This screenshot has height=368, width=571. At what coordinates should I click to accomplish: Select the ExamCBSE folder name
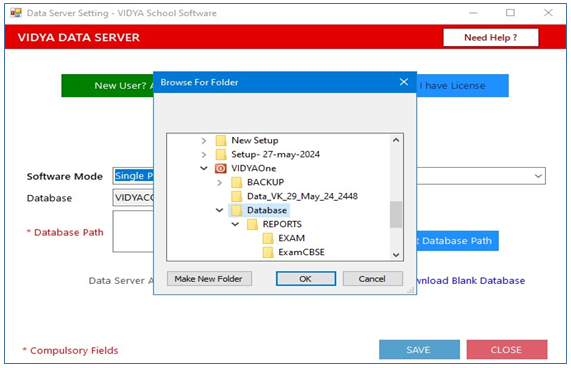302,252
